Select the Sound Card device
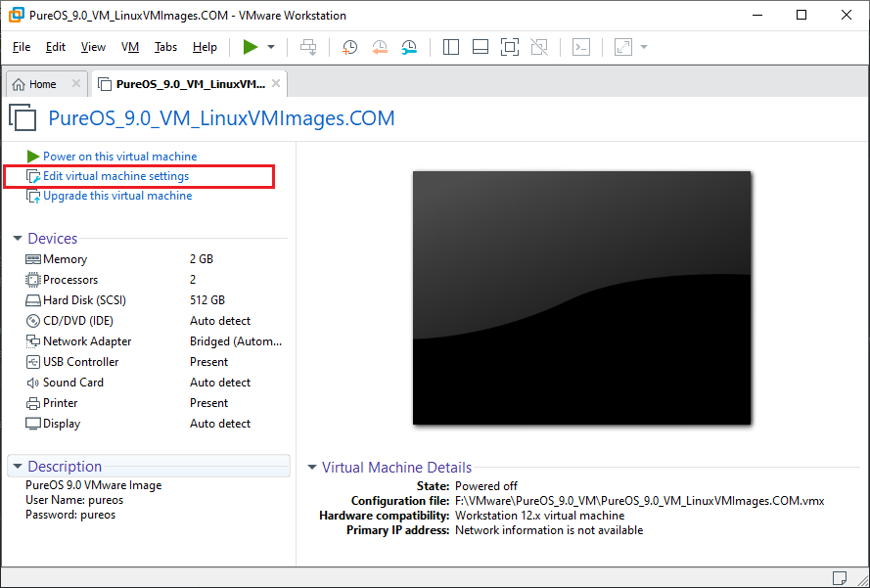 (x=154, y=383)
